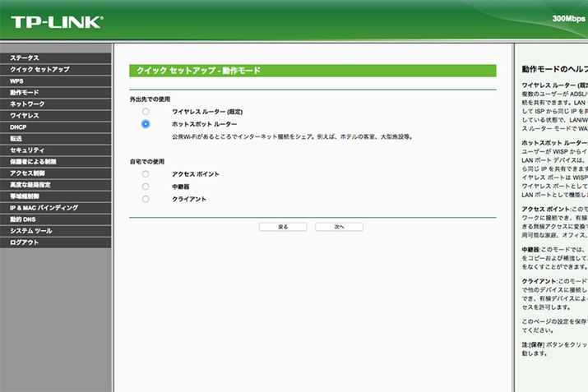Select the ワイヤレス ルーター (既定) radio button
Image resolution: width=588 pixels, height=392 pixels.
pos(146,111)
